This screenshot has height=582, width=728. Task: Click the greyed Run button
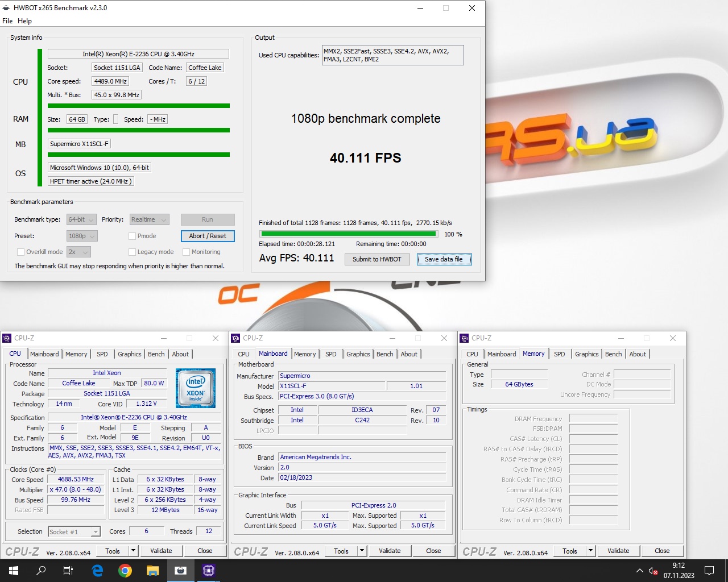point(208,219)
